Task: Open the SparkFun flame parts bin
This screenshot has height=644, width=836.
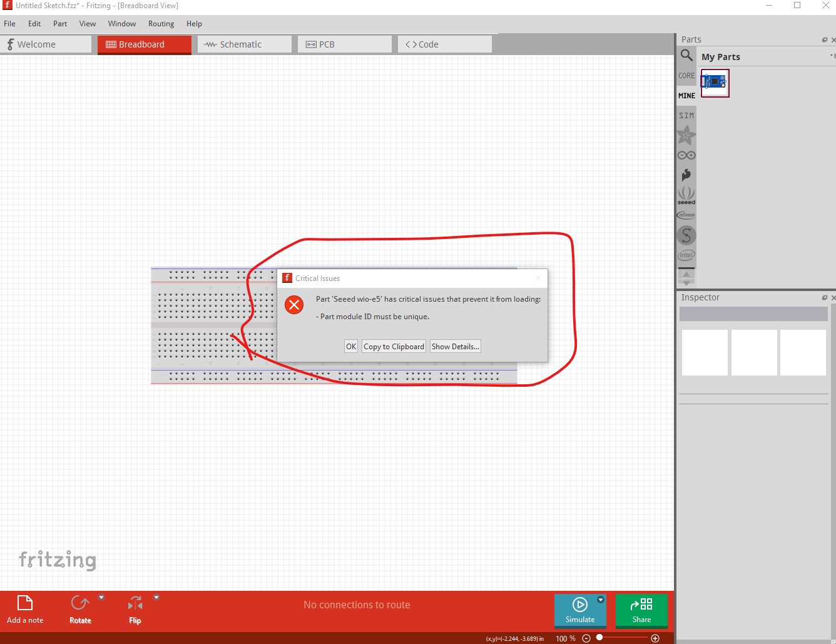Action: click(x=686, y=175)
